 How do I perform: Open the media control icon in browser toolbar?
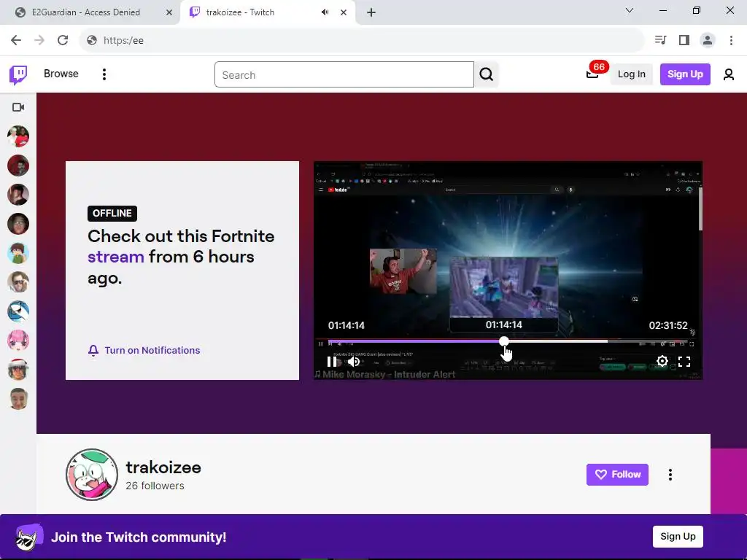tap(660, 41)
